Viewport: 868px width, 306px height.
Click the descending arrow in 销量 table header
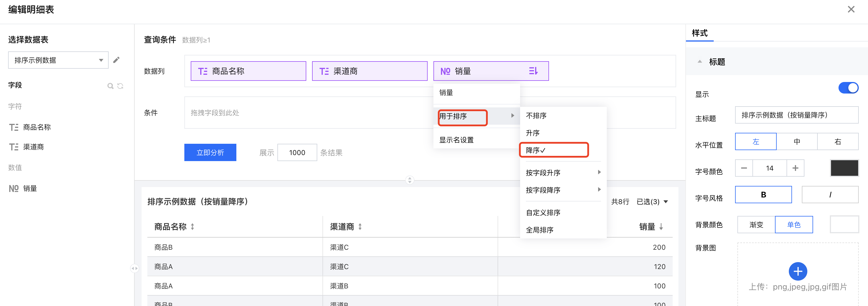coord(661,227)
